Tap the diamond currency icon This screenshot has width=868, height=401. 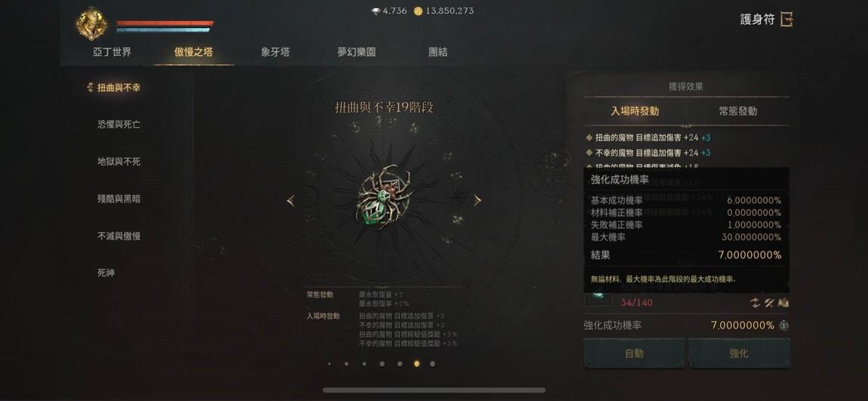tap(376, 11)
